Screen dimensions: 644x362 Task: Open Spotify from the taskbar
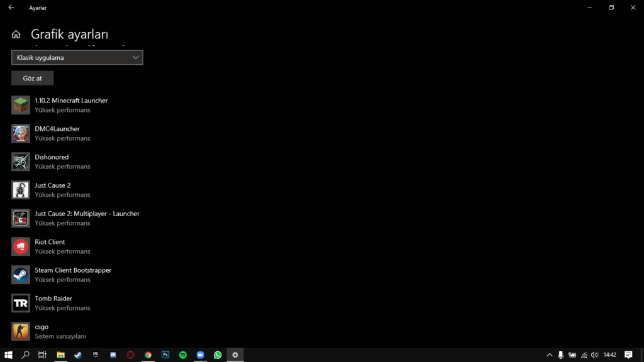pos(183,355)
